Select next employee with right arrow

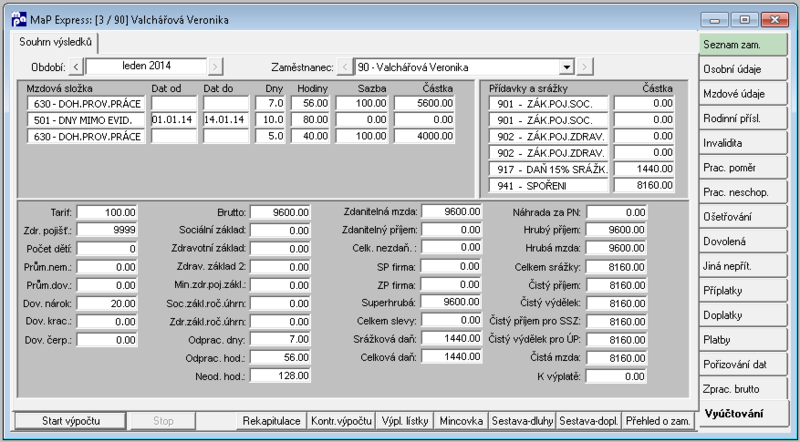[585, 67]
